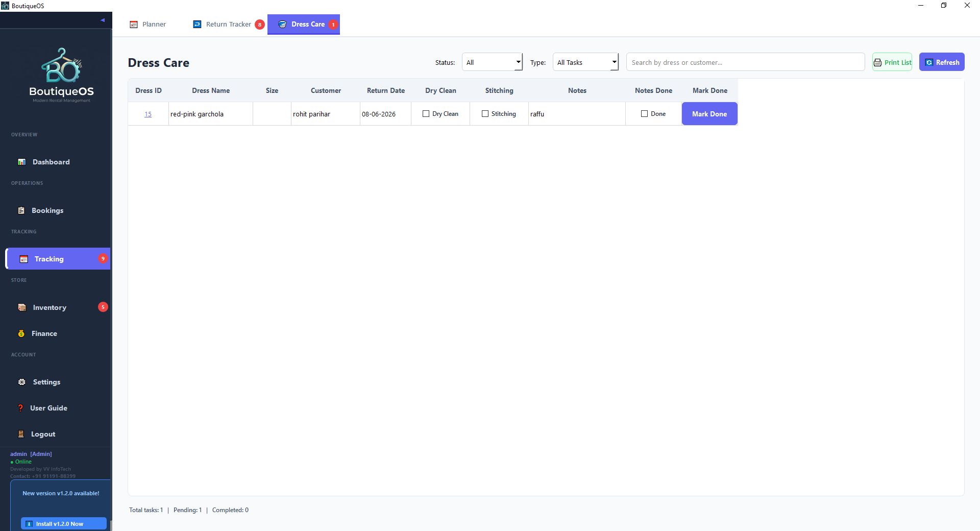Click the Dress ID column header

pyautogui.click(x=149, y=90)
